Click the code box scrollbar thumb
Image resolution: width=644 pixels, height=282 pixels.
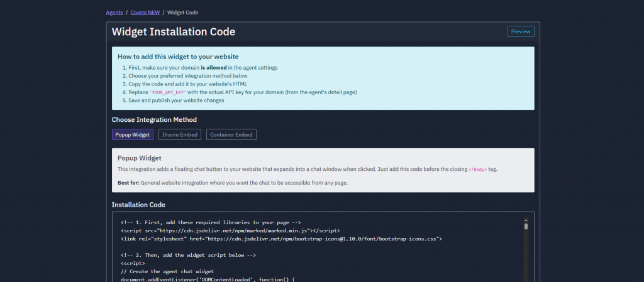pyautogui.click(x=526, y=226)
